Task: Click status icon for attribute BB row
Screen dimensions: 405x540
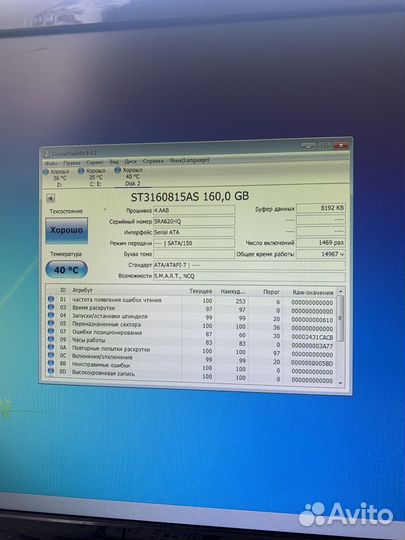Action: [x=51, y=363]
